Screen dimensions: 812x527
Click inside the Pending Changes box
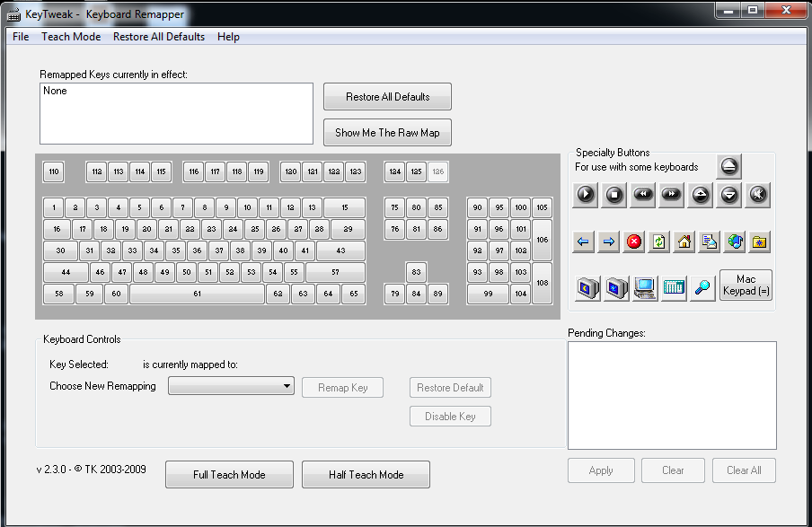(x=672, y=396)
